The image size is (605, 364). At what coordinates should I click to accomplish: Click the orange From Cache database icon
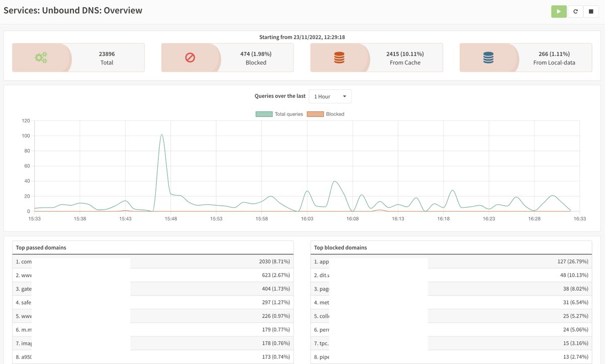point(339,57)
